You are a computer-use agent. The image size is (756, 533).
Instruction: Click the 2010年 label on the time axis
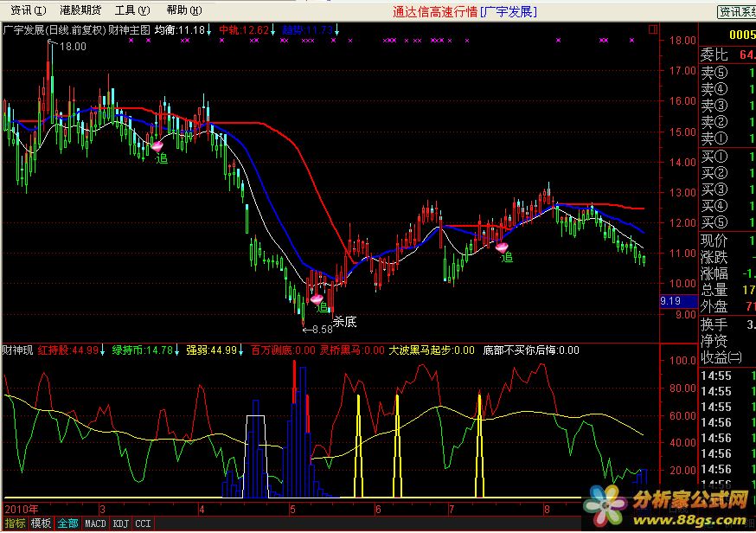21,510
